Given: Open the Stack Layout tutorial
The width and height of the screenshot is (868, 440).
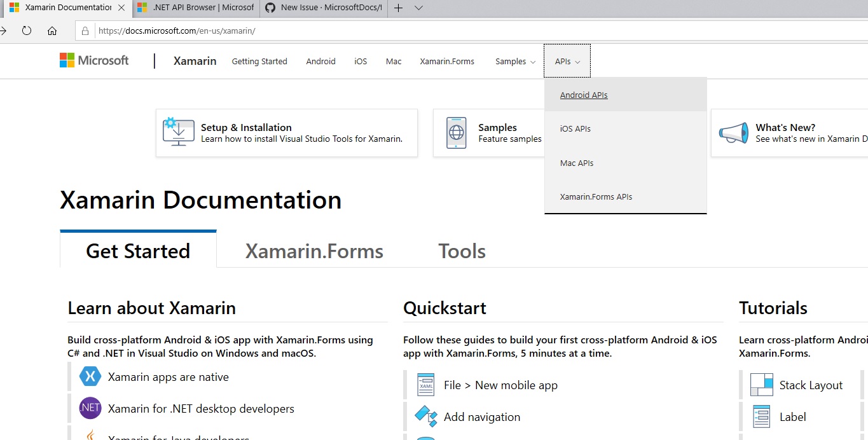Looking at the screenshot, I should pyautogui.click(x=811, y=385).
